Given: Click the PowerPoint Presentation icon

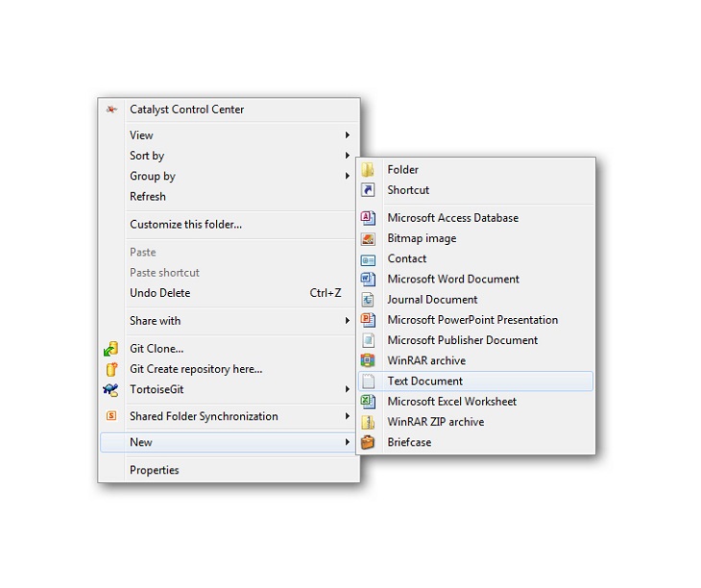Looking at the screenshot, I should click(x=368, y=320).
